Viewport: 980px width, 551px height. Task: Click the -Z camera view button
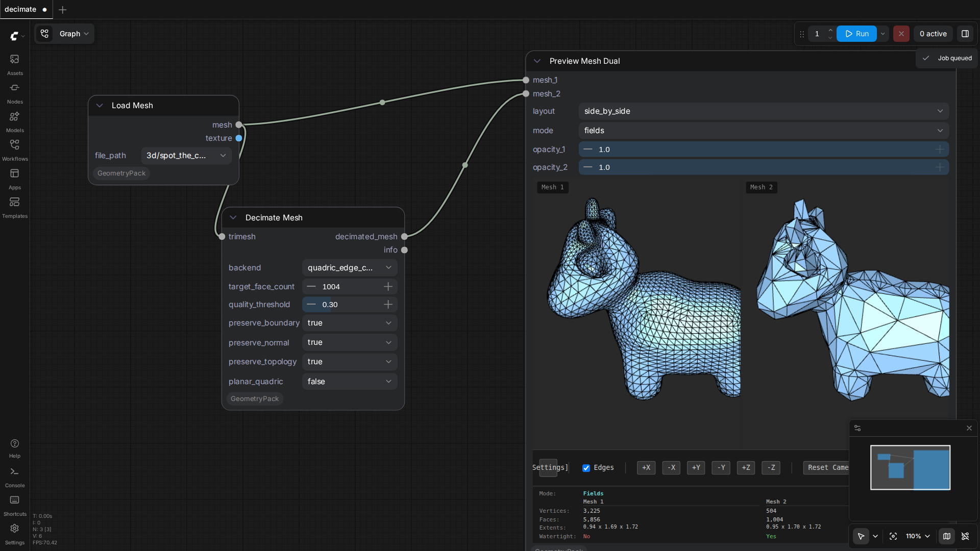click(x=771, y=468)
